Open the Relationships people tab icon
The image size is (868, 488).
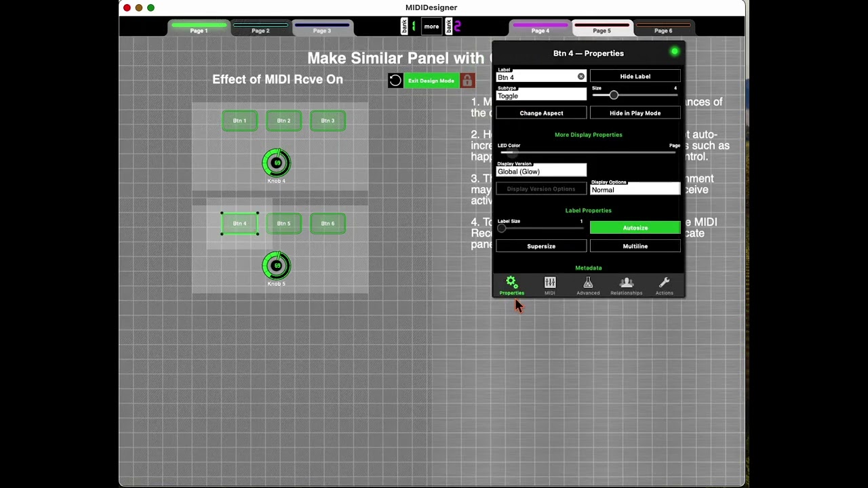point(626,285)
